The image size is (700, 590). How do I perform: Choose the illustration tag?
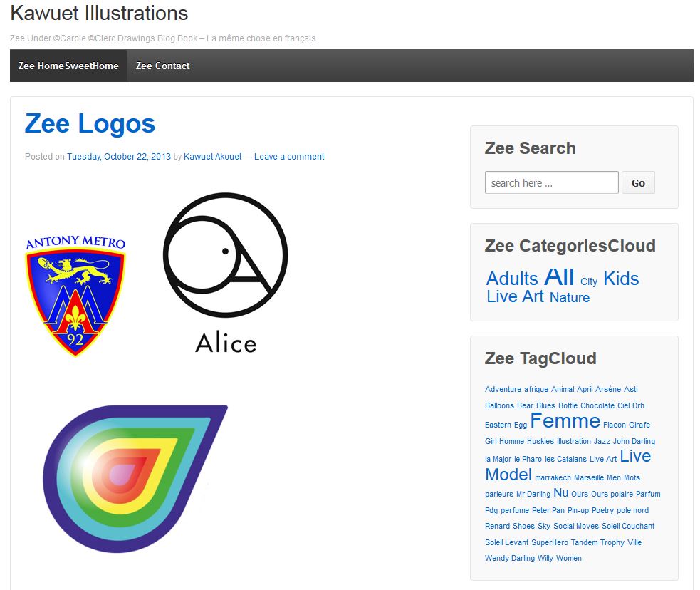click(x=574, y=441)
